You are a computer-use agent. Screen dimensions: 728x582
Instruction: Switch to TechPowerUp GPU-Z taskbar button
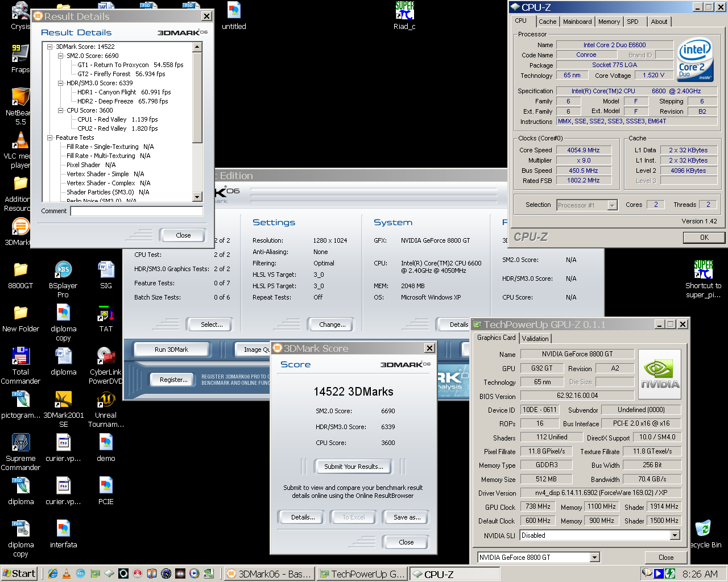point(362,574)
